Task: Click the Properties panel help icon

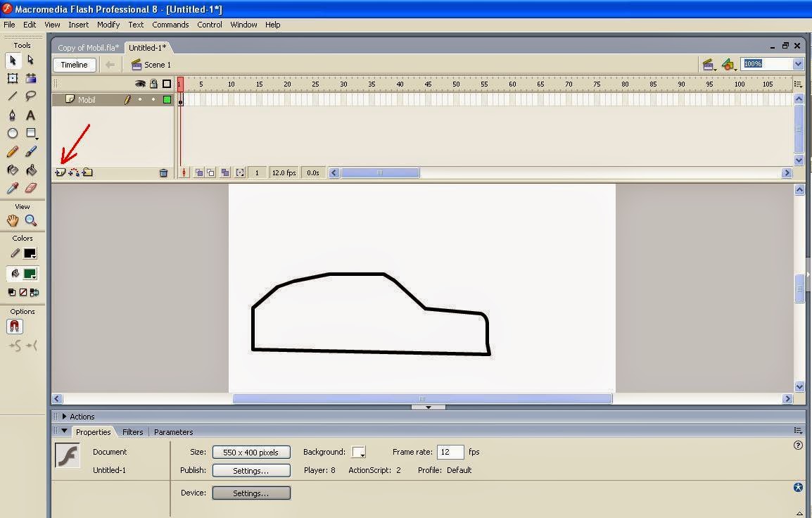Action: coord(798,445)
